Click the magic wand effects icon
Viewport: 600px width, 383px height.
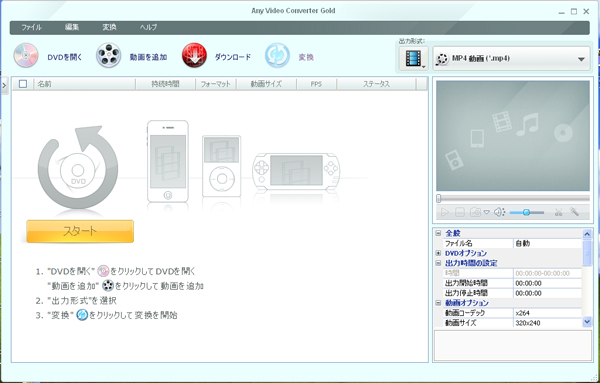[574, 212]
